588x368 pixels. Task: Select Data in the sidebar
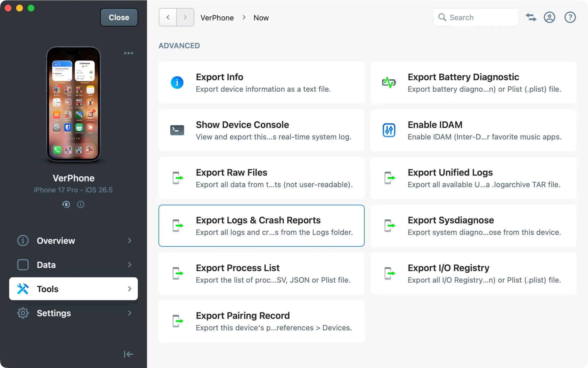click(73, 265)
